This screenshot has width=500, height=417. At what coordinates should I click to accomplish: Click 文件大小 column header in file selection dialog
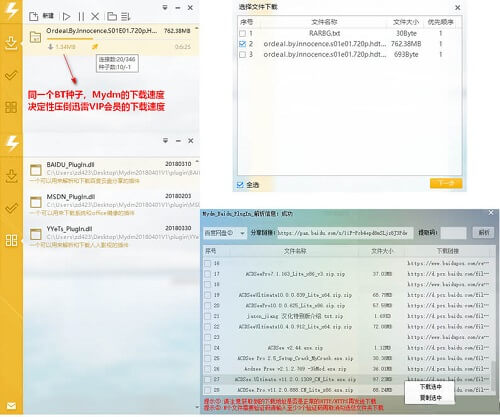pyautogui.click(x=406, y=22)
